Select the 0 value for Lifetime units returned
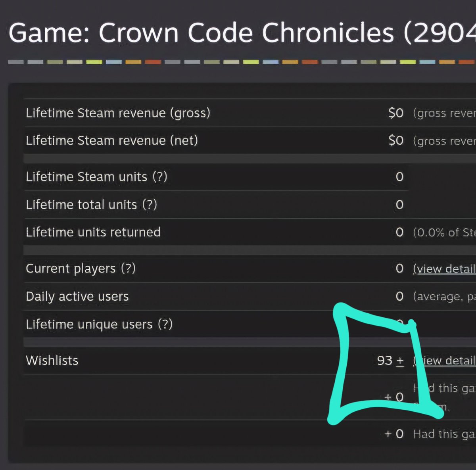 399,232
